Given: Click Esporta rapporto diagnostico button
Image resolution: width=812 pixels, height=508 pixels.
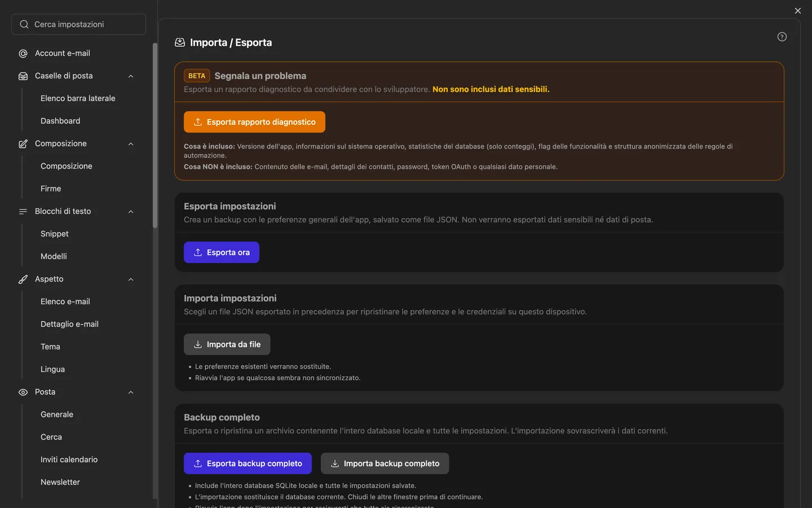Looking at the screenshot, I should pos(254,122).
